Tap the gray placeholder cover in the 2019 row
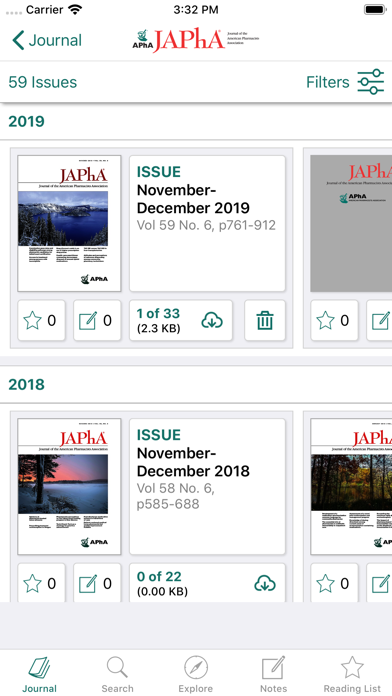 click(x=351, y=223)
